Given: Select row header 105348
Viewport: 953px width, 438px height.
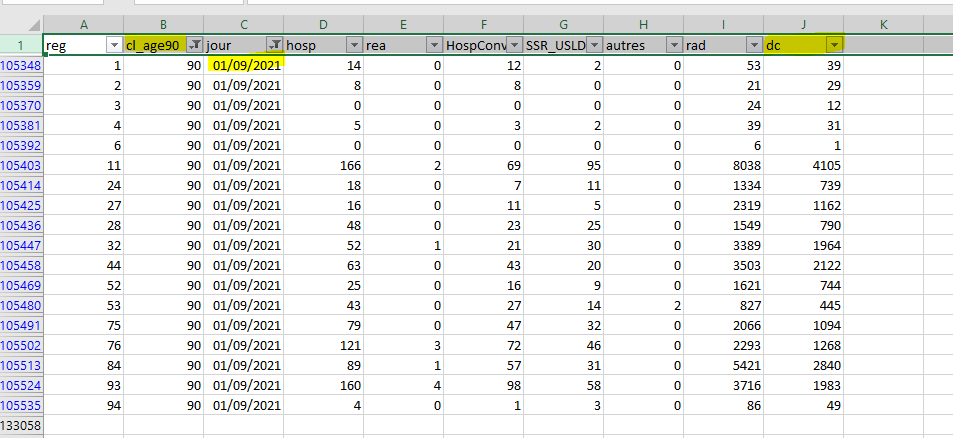Looking at the screenshot, I should [21, 65].
